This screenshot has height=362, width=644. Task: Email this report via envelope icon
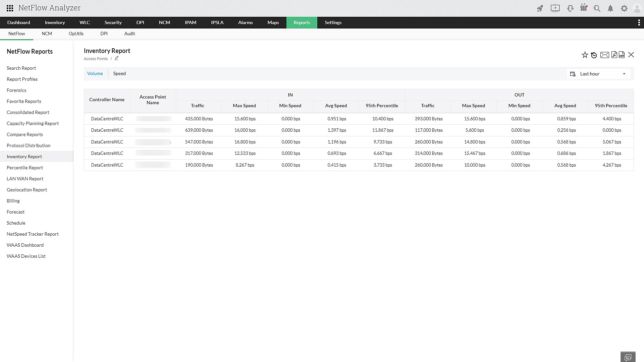604,55
